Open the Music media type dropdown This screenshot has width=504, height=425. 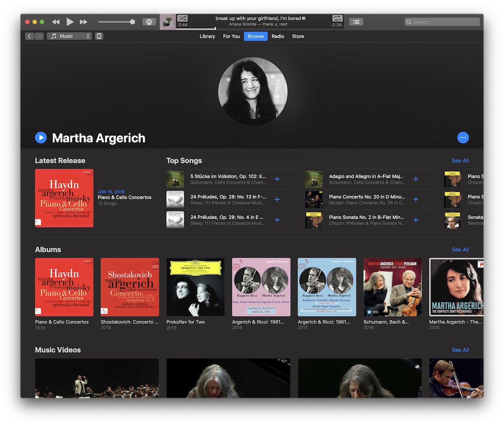(x=69, y=36)
